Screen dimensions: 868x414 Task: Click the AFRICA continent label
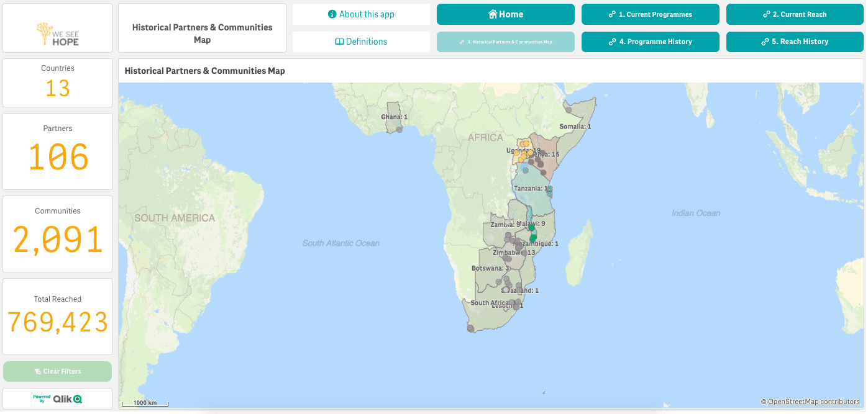coord(485,137)
